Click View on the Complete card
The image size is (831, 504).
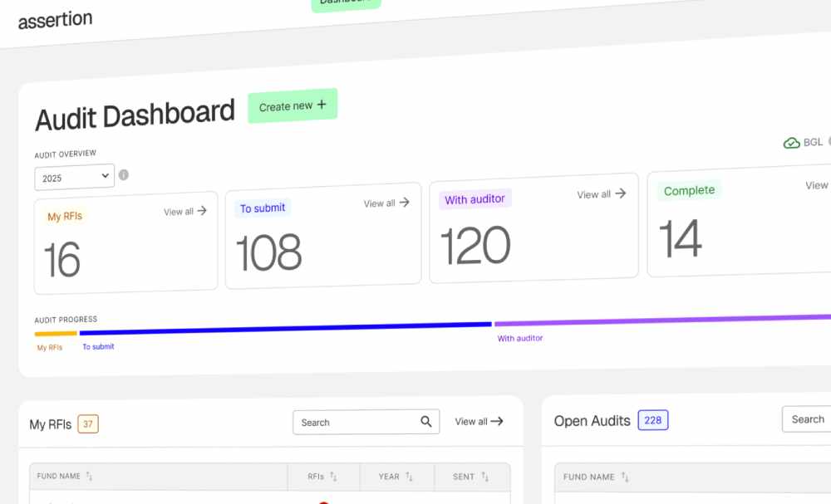point(817,185)
